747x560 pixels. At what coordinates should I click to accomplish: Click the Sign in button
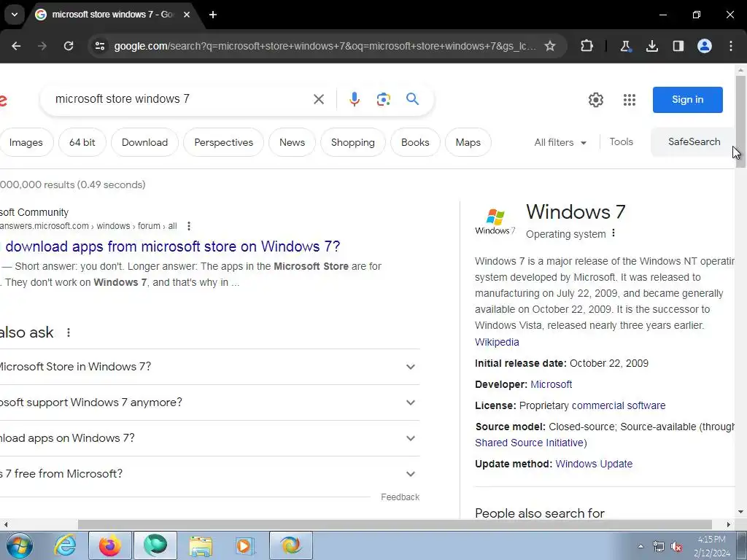(x=687, y=99)
